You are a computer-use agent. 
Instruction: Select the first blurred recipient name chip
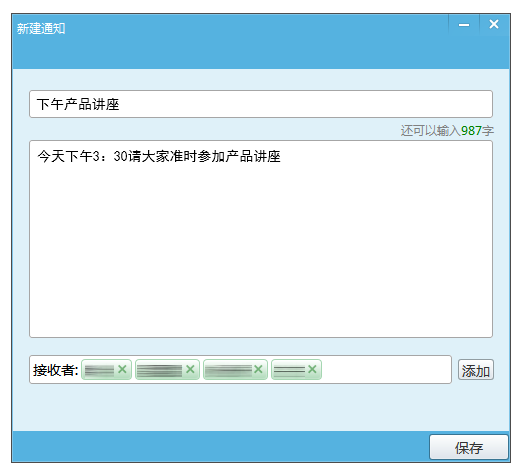point(99,370)
